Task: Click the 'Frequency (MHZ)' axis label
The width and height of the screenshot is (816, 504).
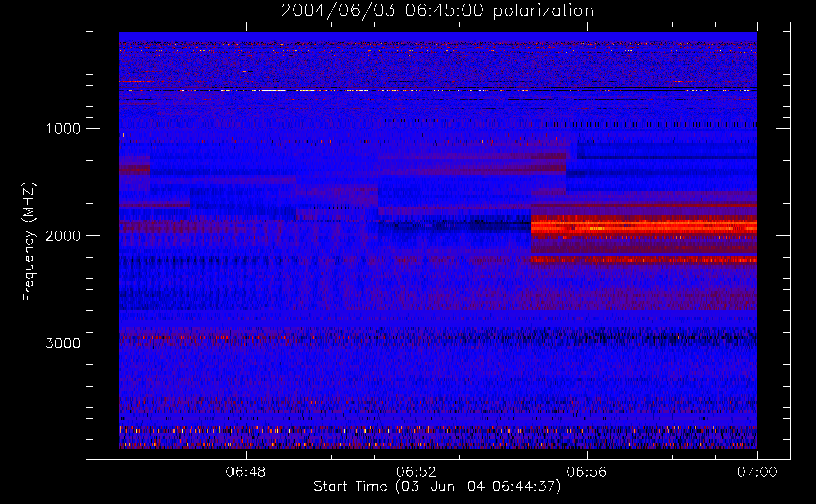Action: [x=29, y=242]
